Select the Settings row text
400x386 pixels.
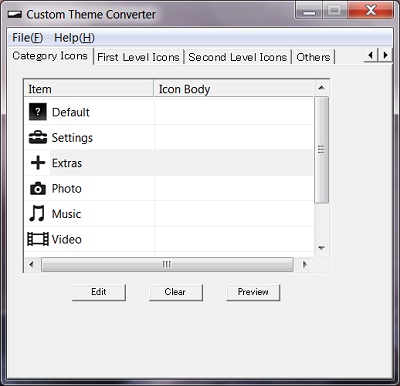pos(72,138)
